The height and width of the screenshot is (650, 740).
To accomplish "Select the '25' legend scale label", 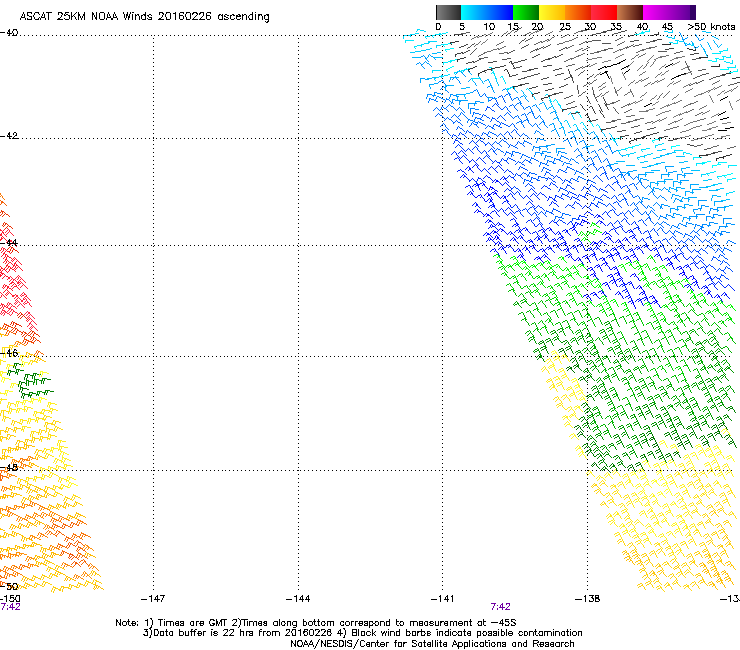I will [565, 27].
